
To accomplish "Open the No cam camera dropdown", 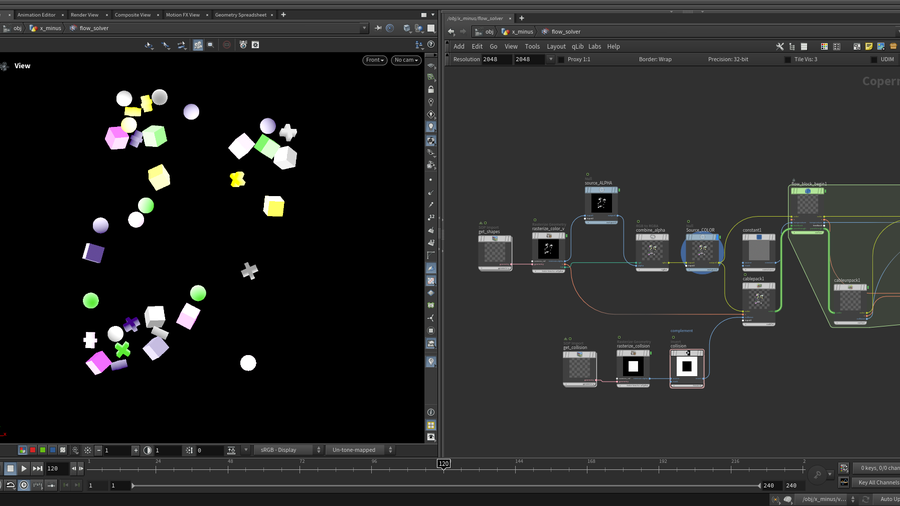I will coord(405,60).
